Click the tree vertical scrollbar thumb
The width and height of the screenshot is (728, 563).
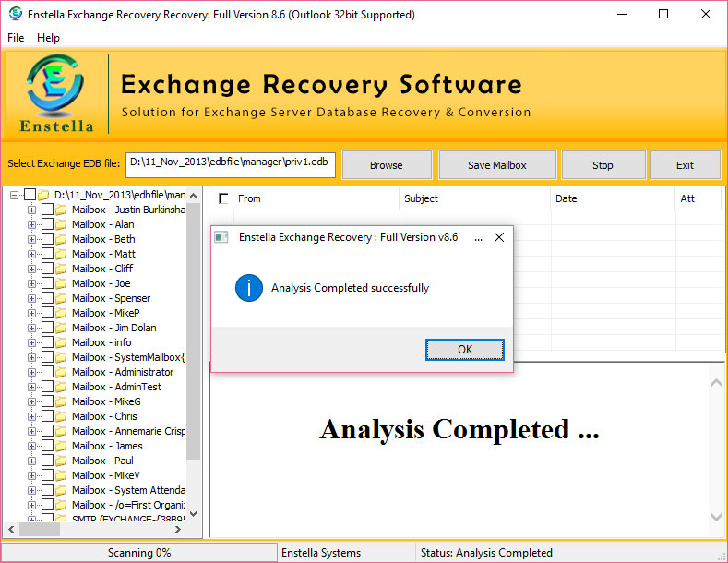(x=193, y=330)
